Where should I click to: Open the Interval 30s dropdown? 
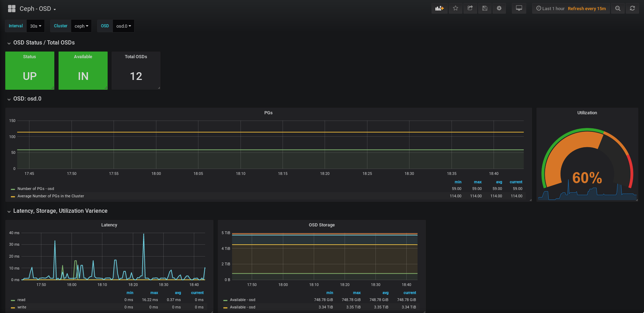click(35, 26)
